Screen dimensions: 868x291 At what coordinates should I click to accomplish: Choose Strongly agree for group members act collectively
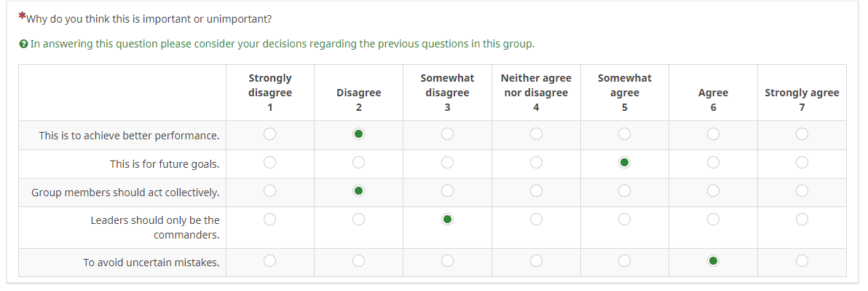pyautogui.click(x=802, y=191)
